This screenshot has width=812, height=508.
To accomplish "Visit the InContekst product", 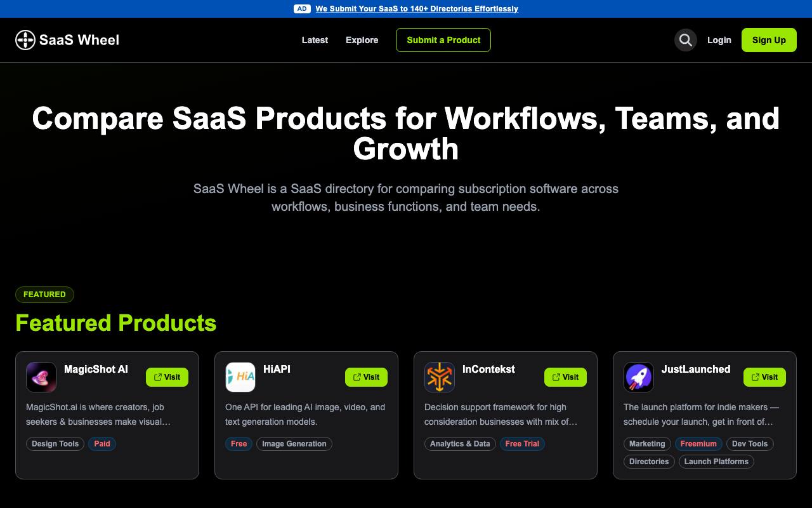I will [565, 377].
